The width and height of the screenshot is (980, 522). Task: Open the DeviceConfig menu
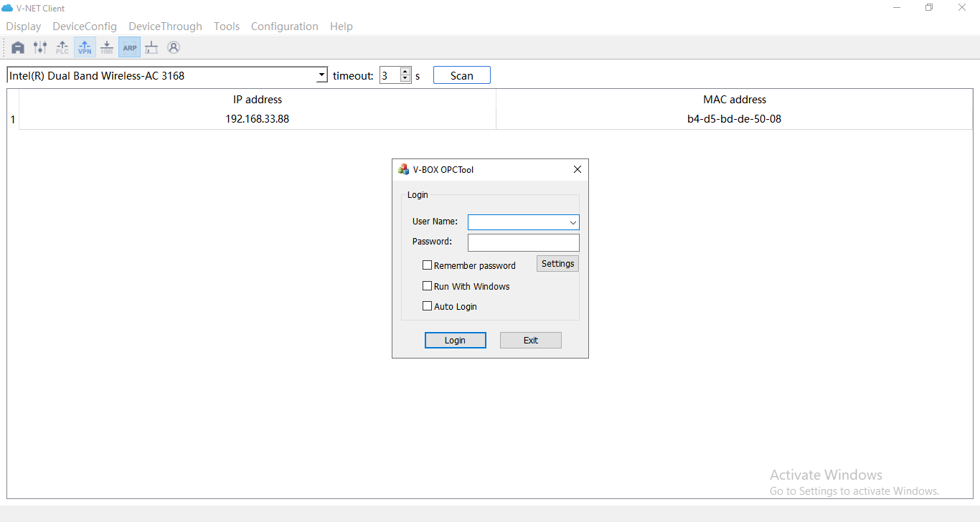coord(84,26)
